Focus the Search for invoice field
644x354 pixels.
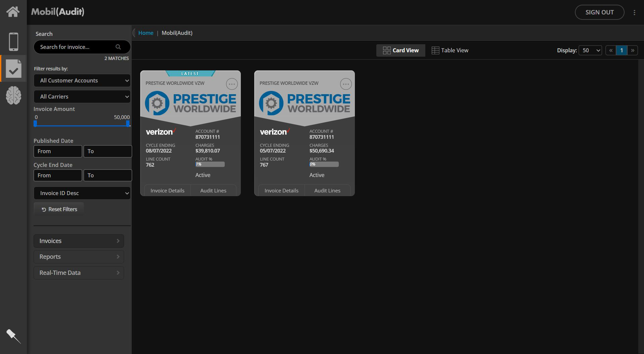click(82, 47)
